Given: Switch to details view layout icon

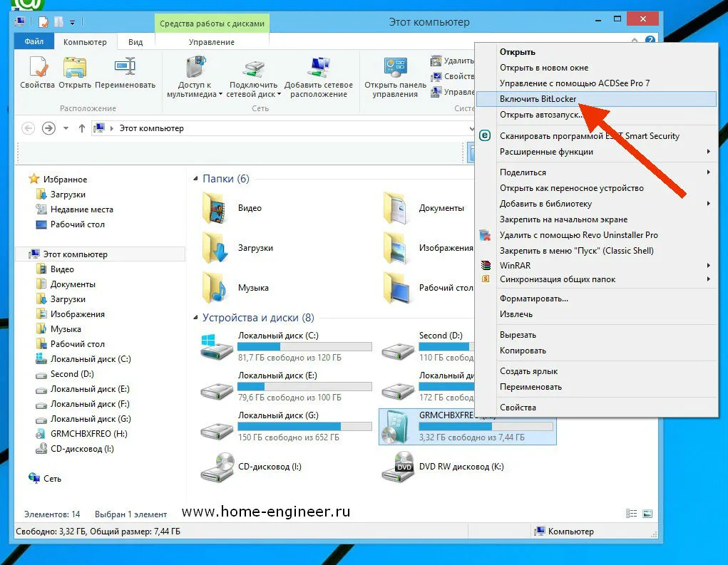Looking at the screenshot, I should point(631,514).
